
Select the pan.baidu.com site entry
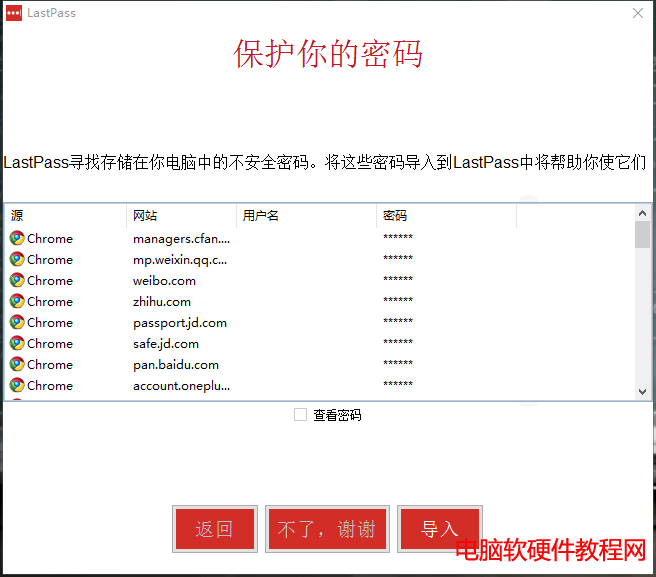(176, 365)
